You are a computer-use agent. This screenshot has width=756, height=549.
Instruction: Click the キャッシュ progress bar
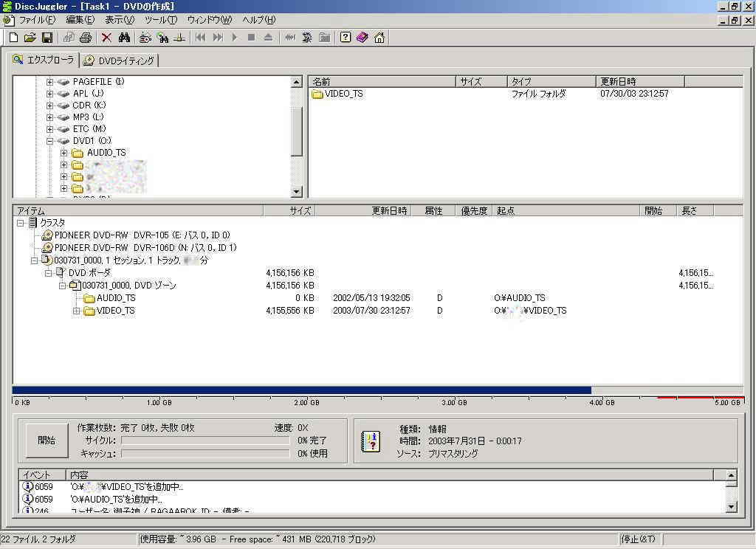pyautogui.click(x=205, y=454)
